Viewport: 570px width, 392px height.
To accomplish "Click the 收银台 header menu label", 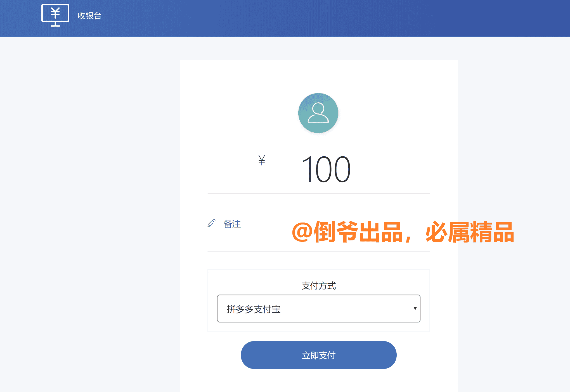I will pyautogui.click(x=89, y=16).
